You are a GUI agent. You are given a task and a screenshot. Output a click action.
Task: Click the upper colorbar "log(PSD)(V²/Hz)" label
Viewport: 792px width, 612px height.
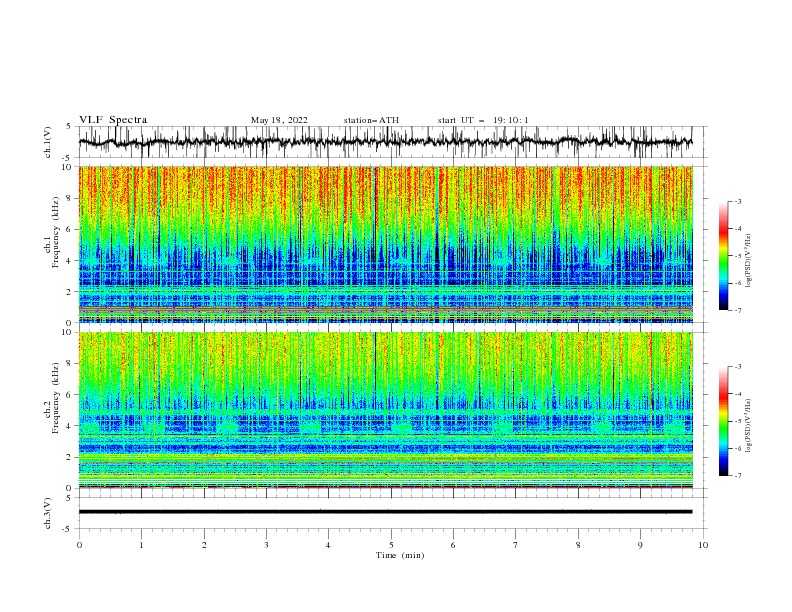click(749, 261)
